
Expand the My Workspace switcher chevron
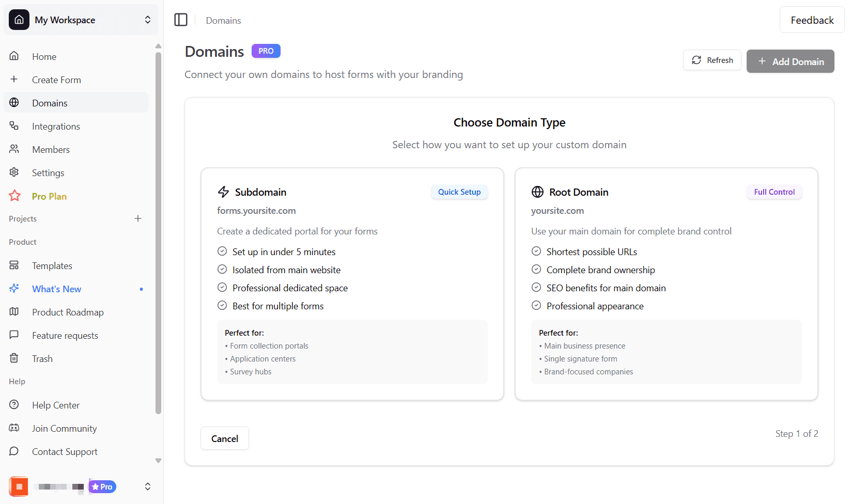(147, 20)
